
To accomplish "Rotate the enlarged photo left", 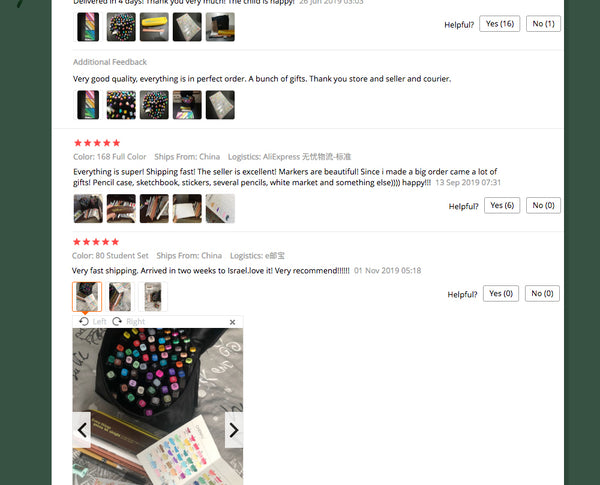I will pos(92,322).
